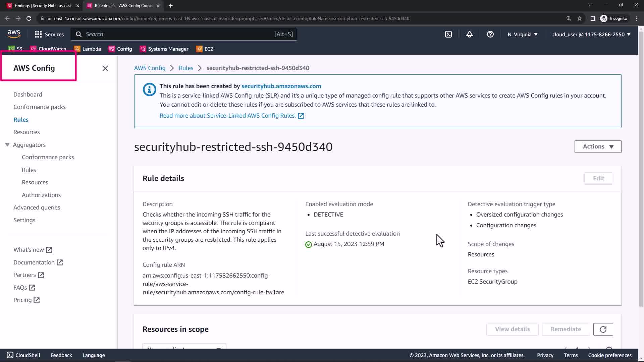This screenshot has width=644, height=362.
Task: Click Rules in the breadcrumb
Action: [x=186, y=68]
